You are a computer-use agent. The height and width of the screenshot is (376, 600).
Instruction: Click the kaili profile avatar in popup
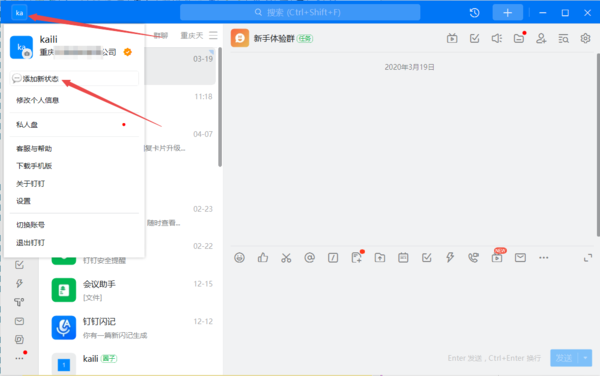[x=21, y=47]
